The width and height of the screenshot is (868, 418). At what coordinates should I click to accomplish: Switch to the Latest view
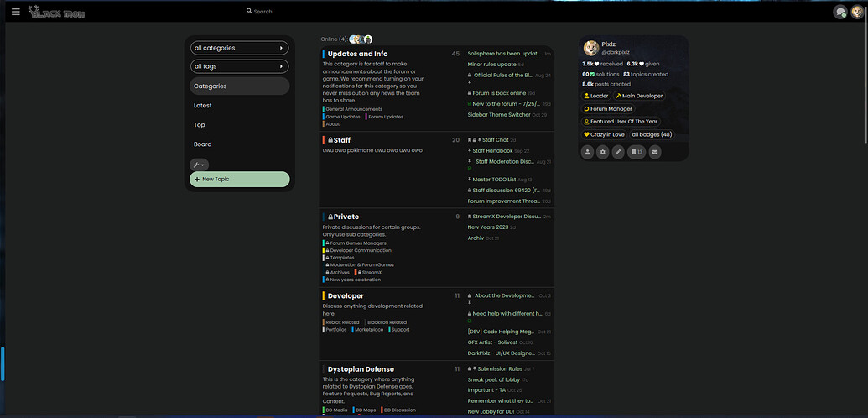(x=203, y=106)
